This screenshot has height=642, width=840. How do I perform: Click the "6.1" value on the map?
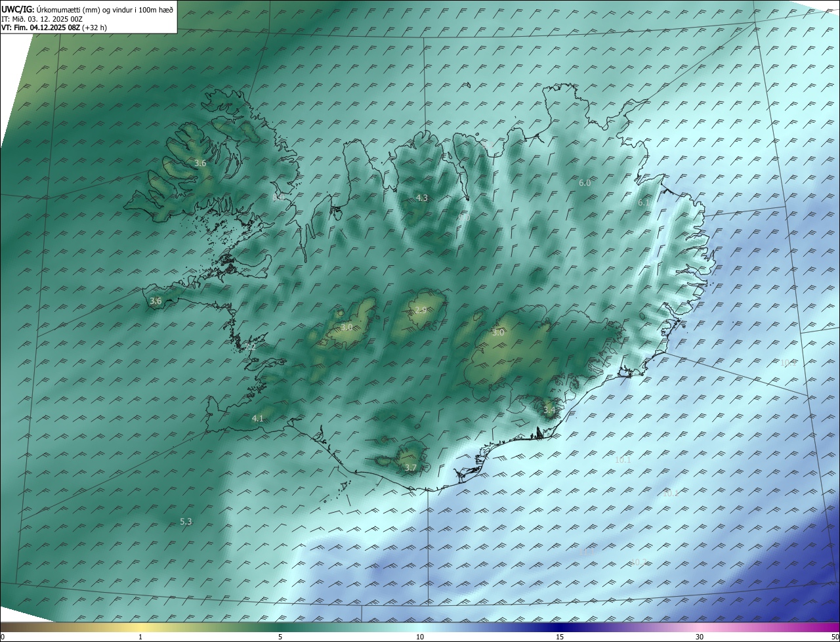click(x=644, y=203)
